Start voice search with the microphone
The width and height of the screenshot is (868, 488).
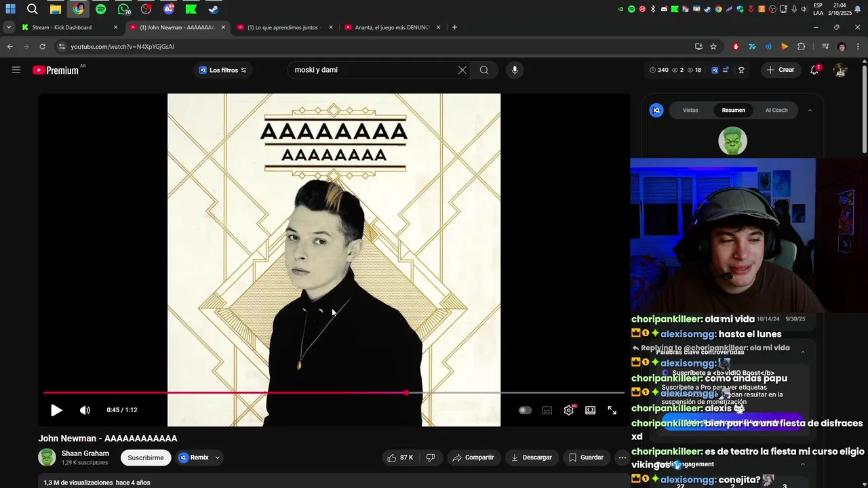(x=515, y=70)
